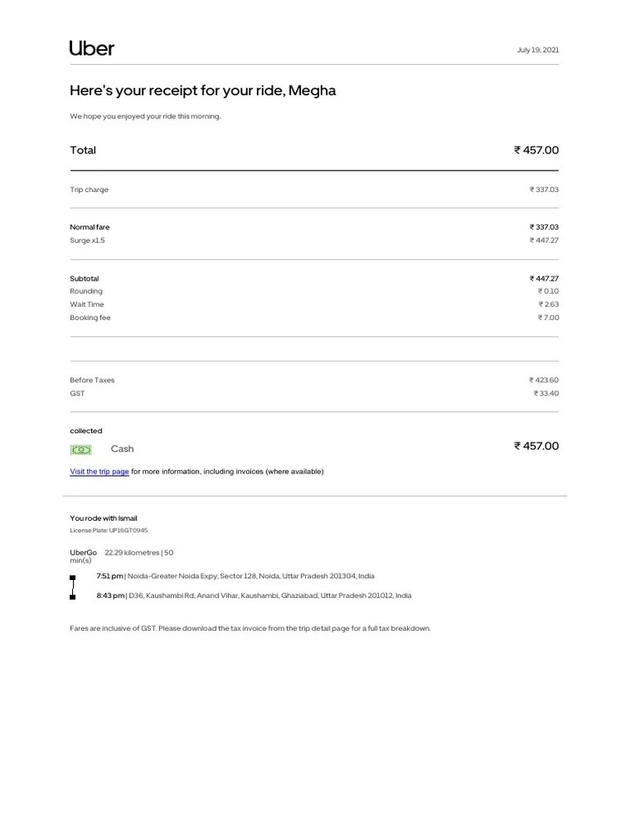630x840 pixels.
Task: Click the receipt heading for Megha
Action: coord(203,90)
